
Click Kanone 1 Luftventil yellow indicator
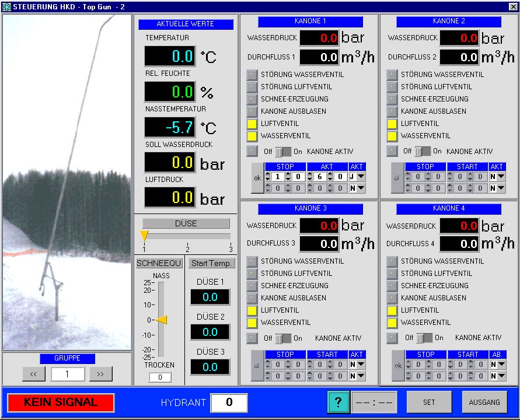coord(252,124)
